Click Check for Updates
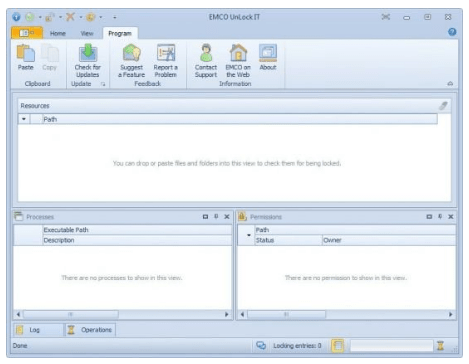Screen dimensions: 469x364 [87, 61]
